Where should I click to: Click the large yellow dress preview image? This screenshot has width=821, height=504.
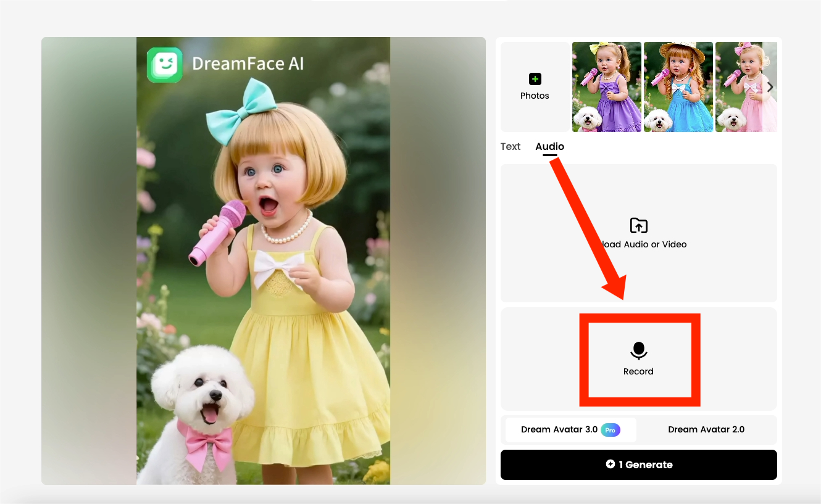click(x=263, y=278)
